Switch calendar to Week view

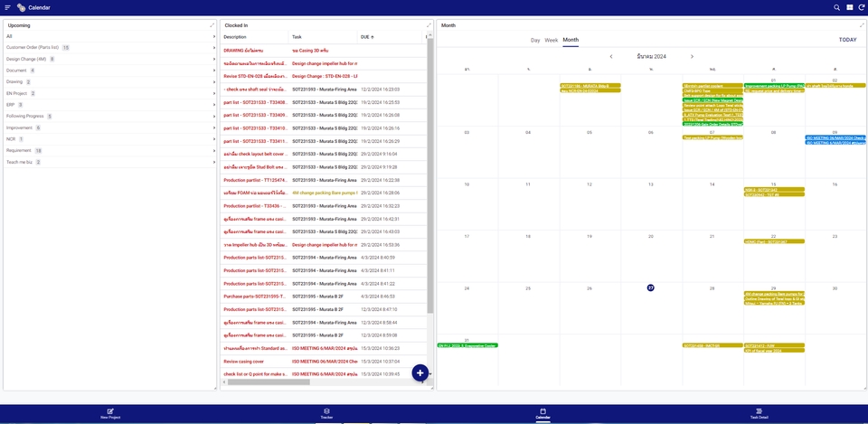coord(552,41)
